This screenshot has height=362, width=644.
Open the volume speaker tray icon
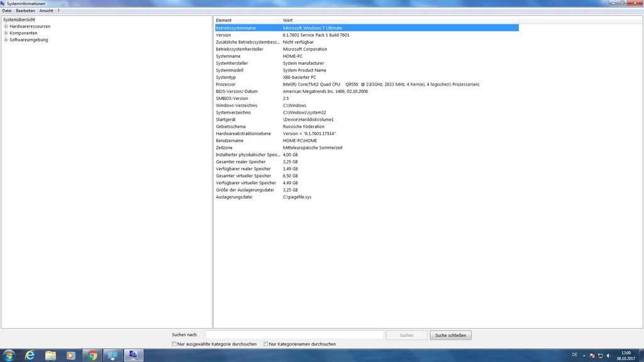coord(609,356)
